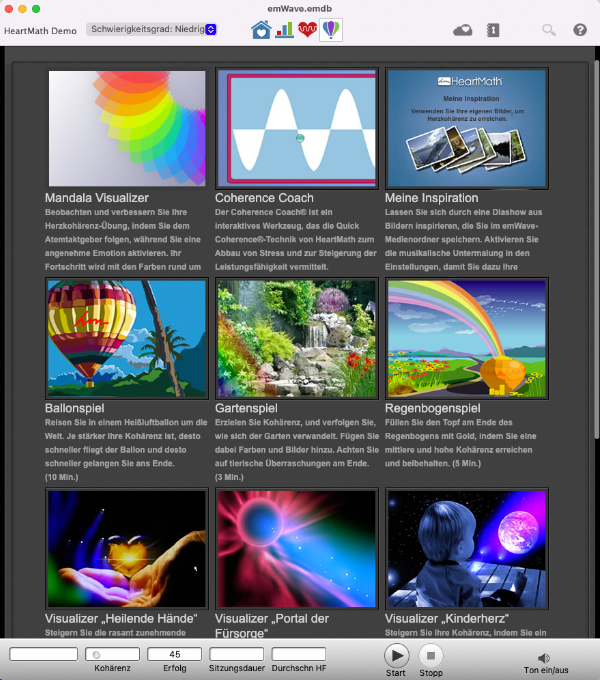Click the Kohärenz indicator bar
The image size is (600, 680).
point(113,654)
